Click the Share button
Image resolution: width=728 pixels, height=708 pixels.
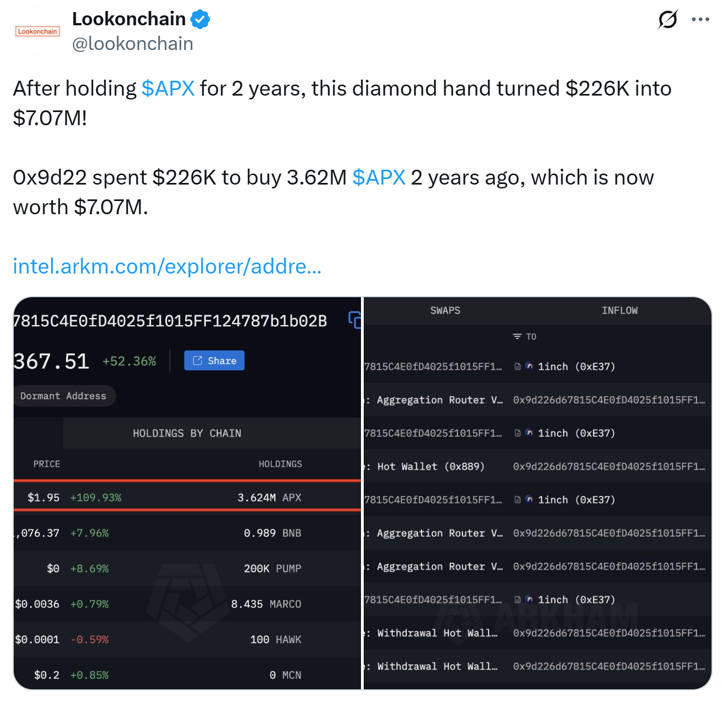pos(214,361)
